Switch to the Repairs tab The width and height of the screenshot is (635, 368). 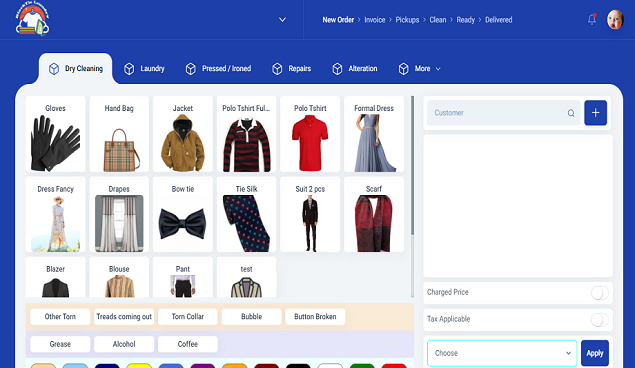pos(292,69)
